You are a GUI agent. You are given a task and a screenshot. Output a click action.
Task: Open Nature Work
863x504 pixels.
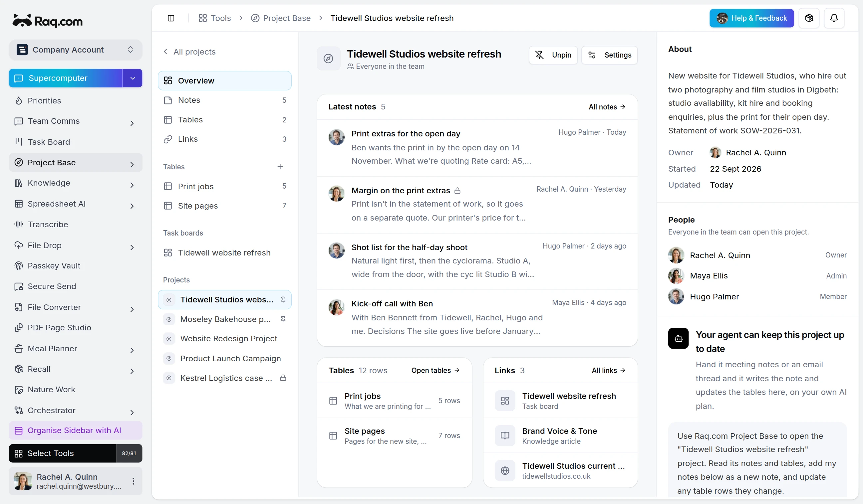coord(75,390)
